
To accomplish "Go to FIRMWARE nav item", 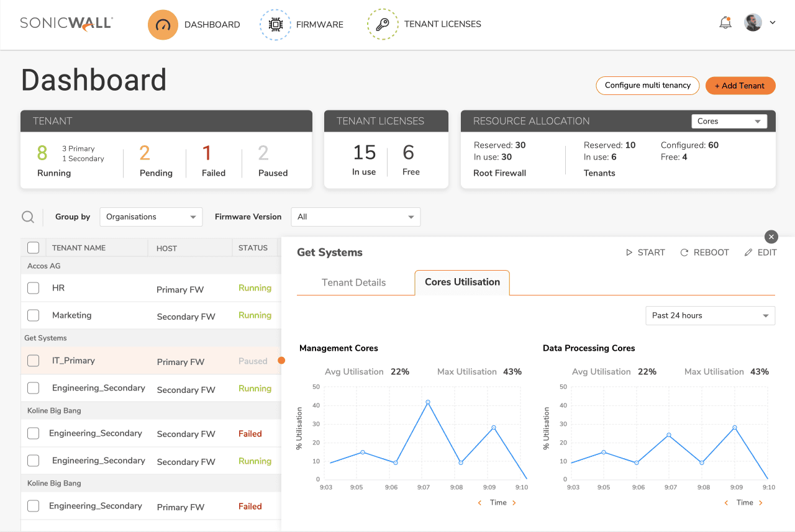I will pos(320,25).
